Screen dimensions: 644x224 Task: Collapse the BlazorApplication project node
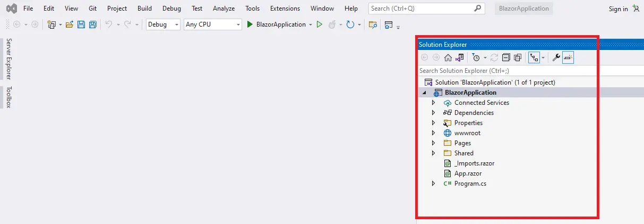[x=424, y=93]
